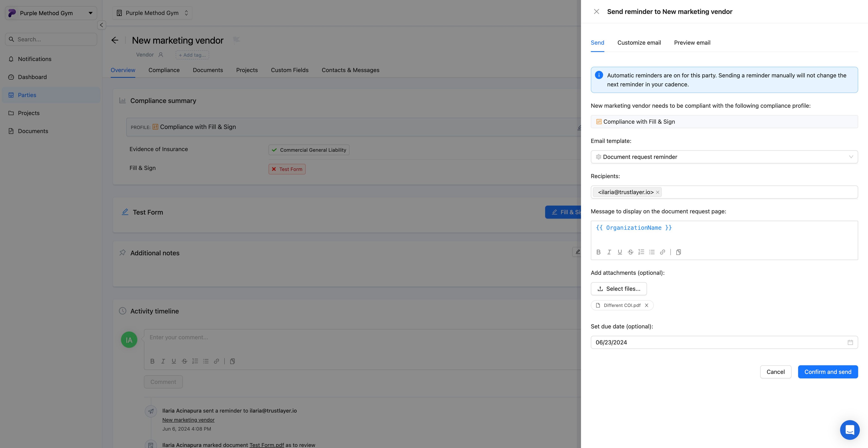Switch to the Preview email tab

click(692, 43)
